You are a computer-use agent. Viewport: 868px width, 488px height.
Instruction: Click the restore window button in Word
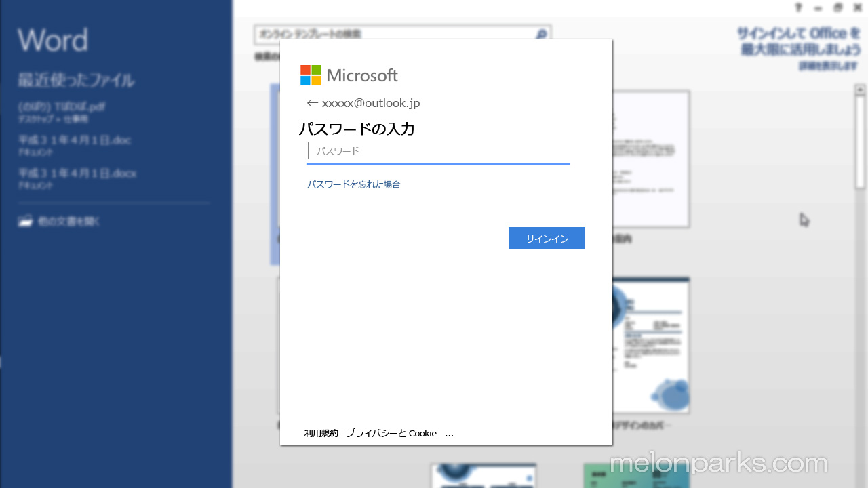[838, 7]
